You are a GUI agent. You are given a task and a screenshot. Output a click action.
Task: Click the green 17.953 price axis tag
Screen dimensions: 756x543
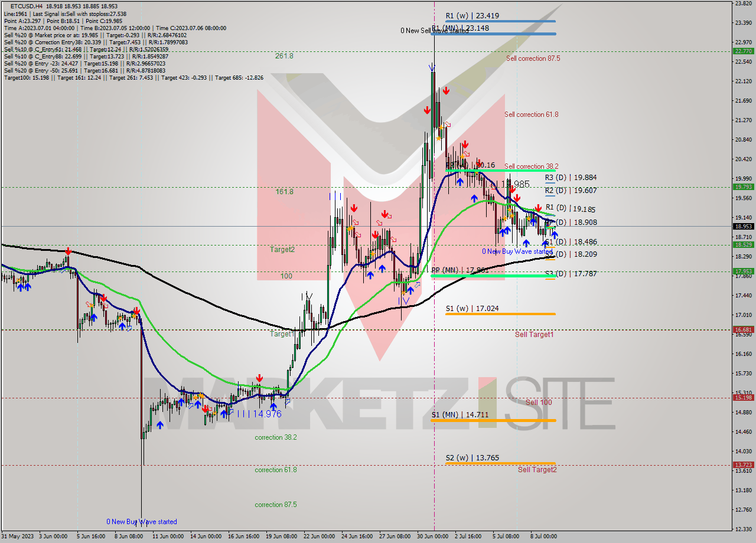pos(743,271)
